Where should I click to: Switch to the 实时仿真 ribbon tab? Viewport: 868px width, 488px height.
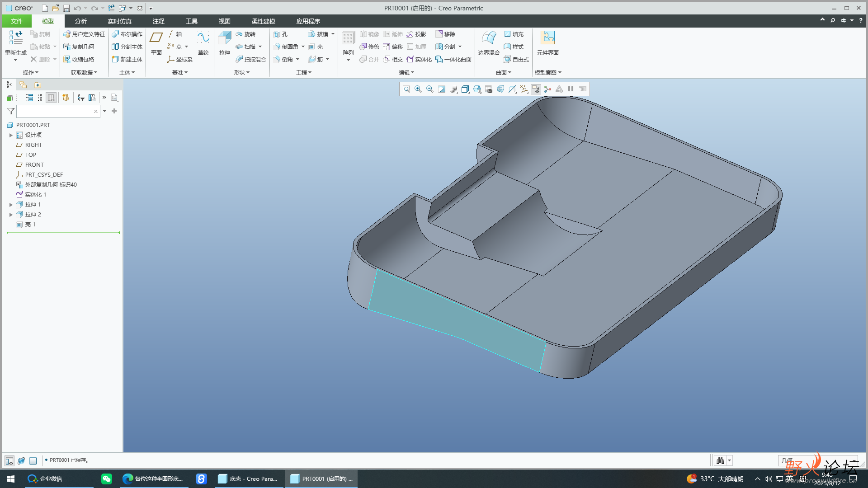(x=120, y=21)
